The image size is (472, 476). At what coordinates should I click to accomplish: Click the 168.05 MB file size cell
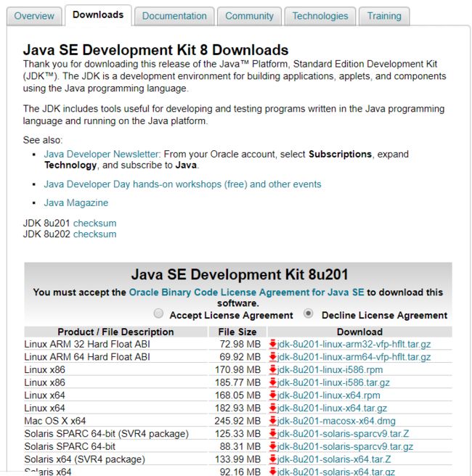click(238, 395)
